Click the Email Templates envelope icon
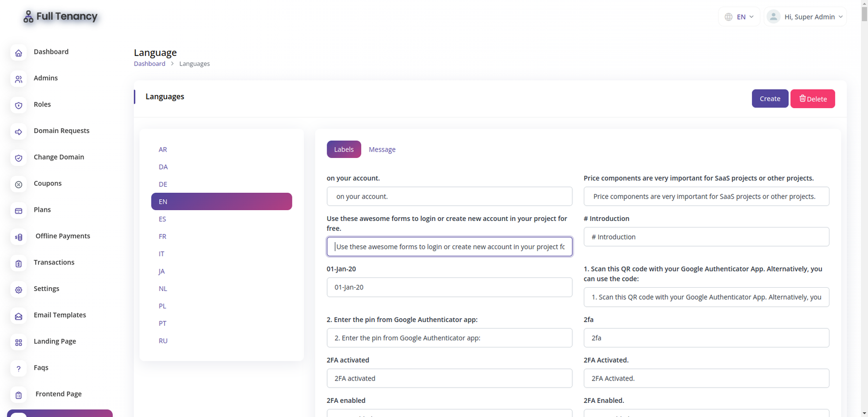 point(18,316)
